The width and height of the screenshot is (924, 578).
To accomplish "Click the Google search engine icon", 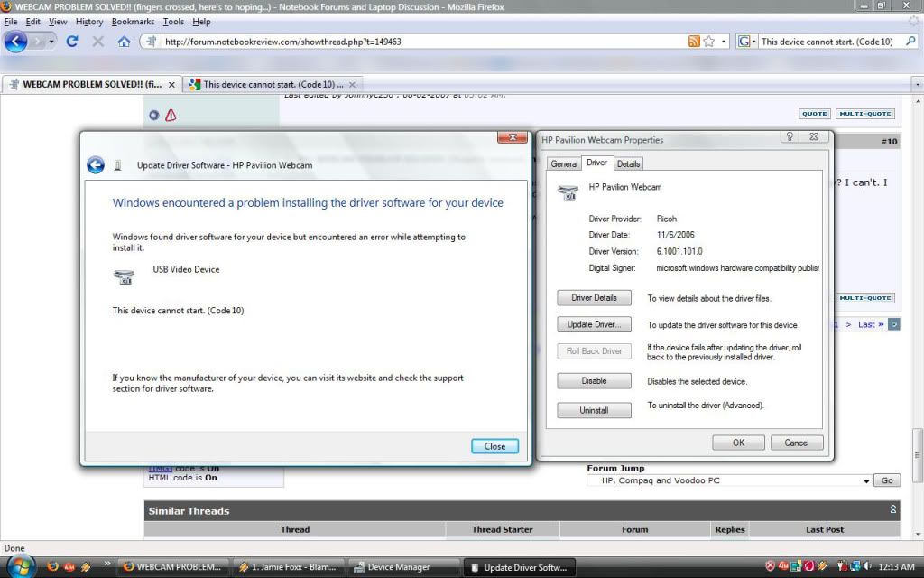I will coord(744,42).
